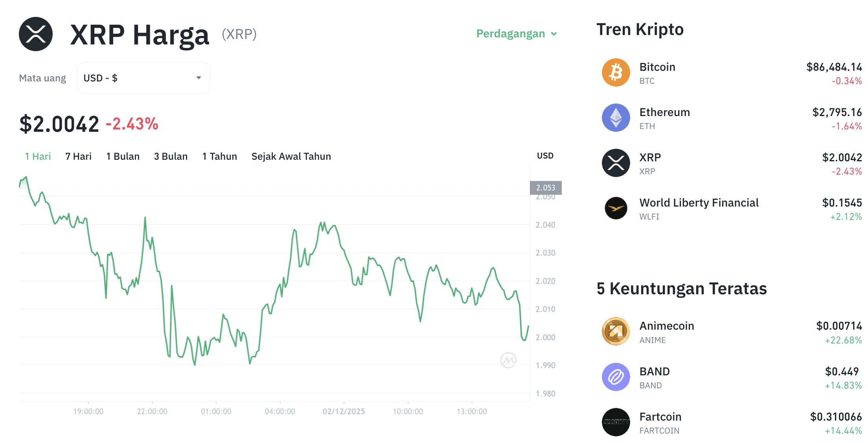Click the Ethereum icon

(616, 118)
